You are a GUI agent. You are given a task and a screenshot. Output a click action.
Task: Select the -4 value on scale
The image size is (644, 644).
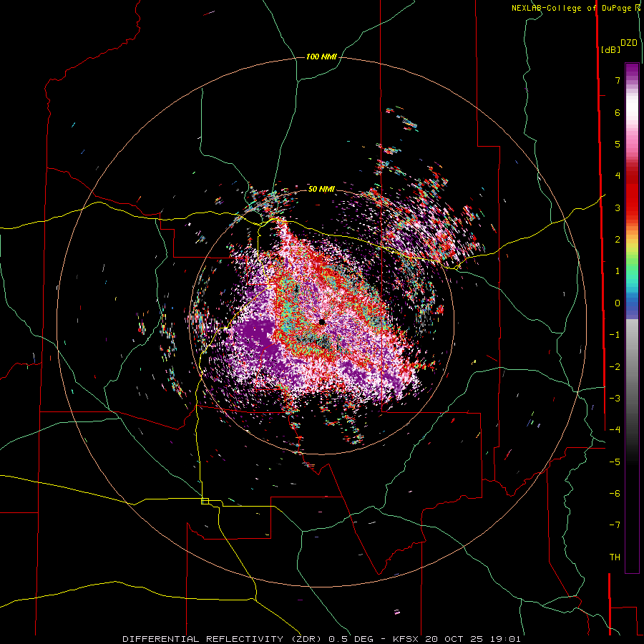coord(615,430)
